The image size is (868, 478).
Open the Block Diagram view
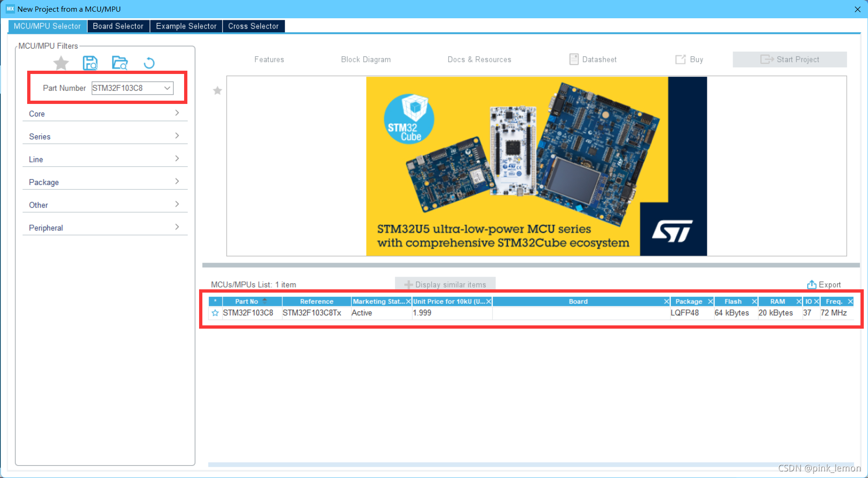point(366,59)
